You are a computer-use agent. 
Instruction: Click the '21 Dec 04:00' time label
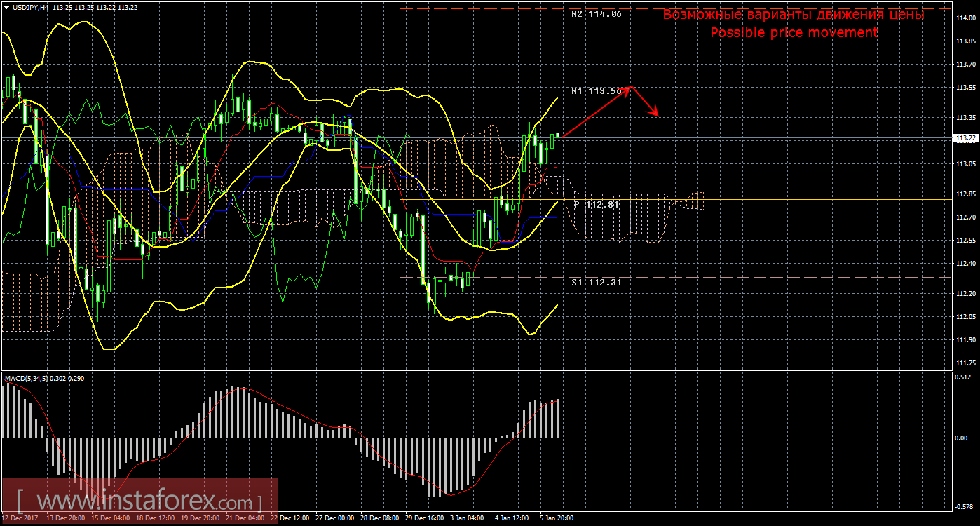(x=245, y=518)
